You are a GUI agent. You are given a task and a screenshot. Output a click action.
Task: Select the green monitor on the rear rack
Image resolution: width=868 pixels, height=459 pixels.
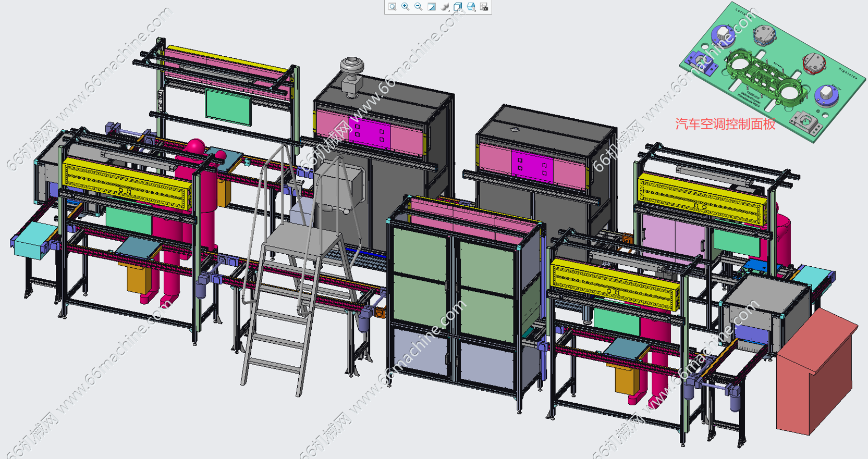pos(228,107)
